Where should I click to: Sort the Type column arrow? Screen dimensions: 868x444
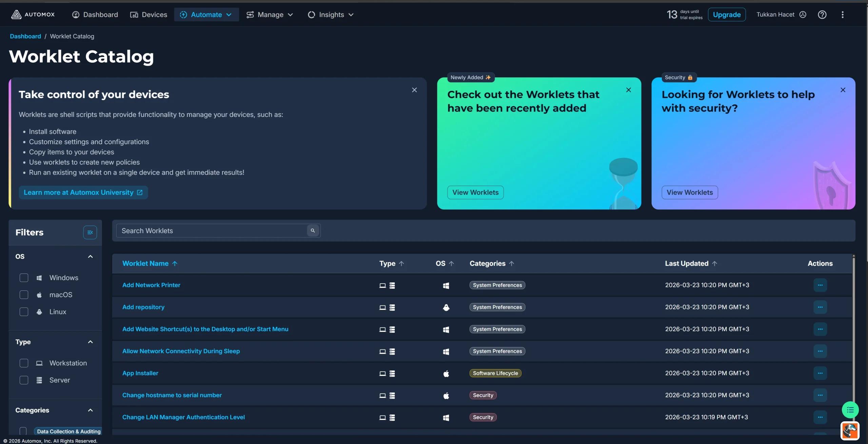tap(401, 263)
